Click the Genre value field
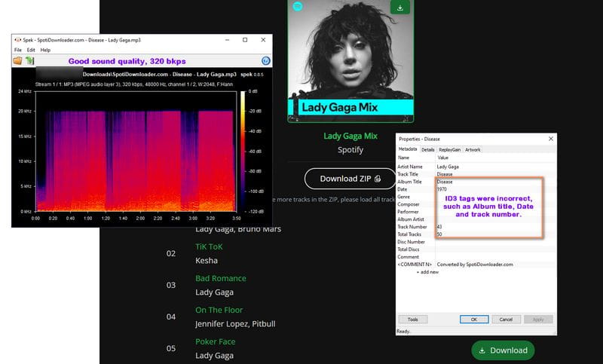 [495, 197]
